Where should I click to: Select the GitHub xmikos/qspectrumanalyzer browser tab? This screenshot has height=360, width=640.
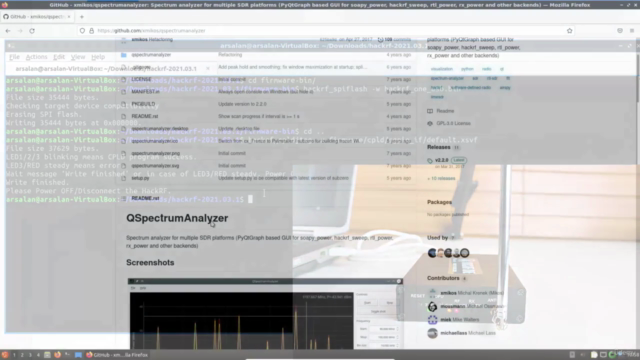tap(36, 17)
